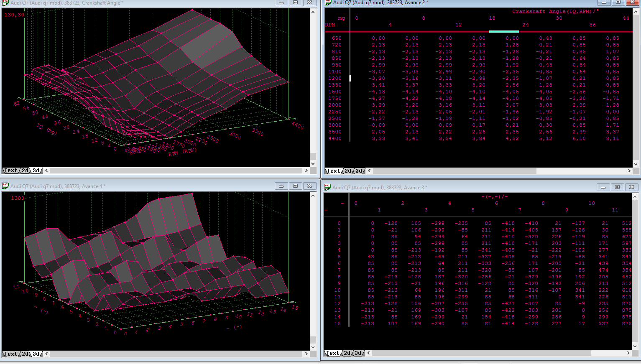
Task: Minimize the Avance 4 map window
Action: 281,186
